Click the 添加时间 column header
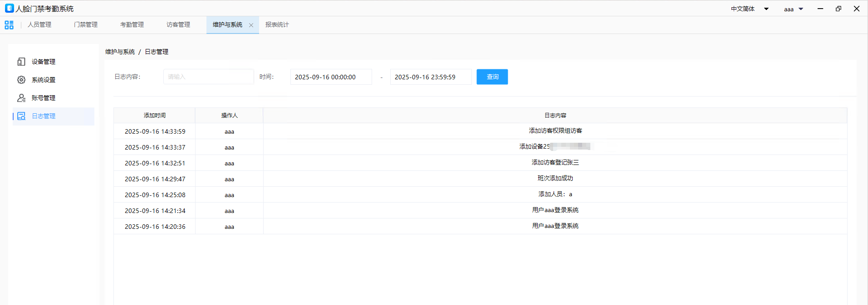868x305 pixels. [154, 116]
